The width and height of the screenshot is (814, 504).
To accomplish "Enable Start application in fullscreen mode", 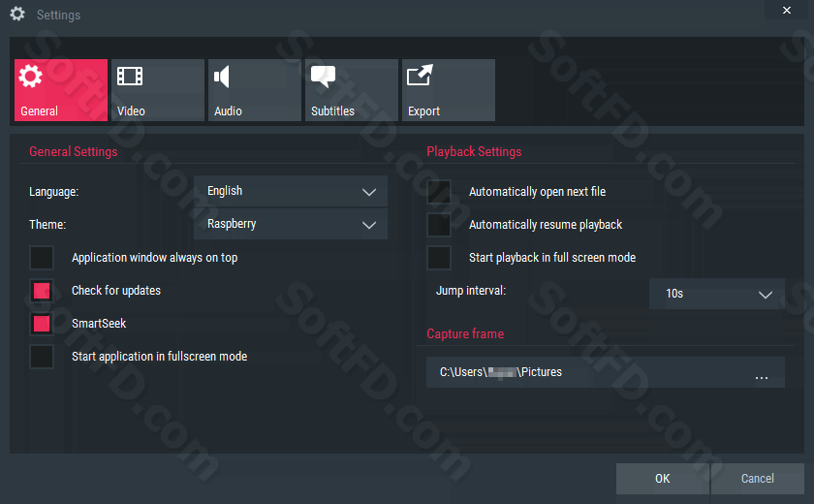I will [x=42, y=357].
